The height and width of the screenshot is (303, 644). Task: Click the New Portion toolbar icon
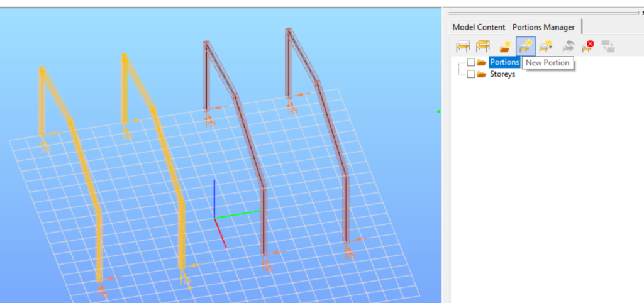525,46
